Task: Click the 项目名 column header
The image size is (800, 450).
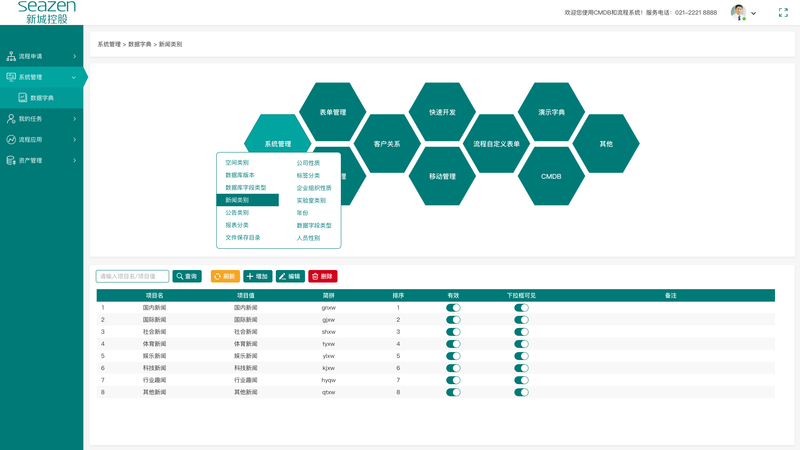Action: click(x=155, y=295)
